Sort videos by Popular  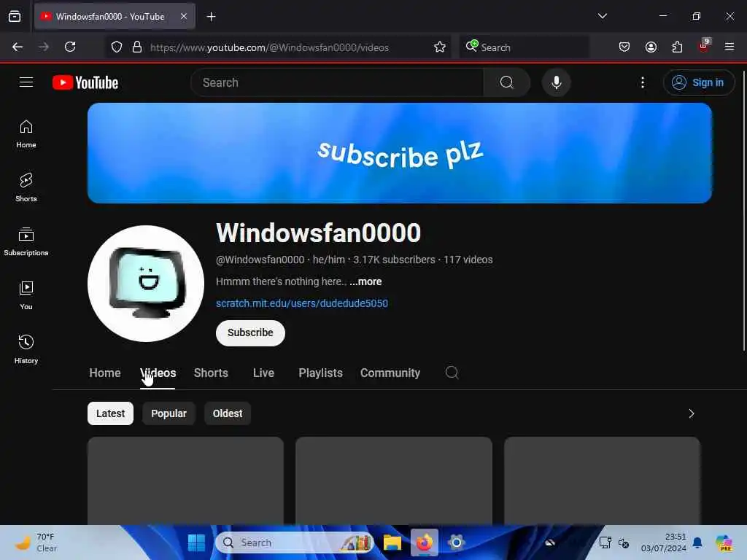(169, 413)
